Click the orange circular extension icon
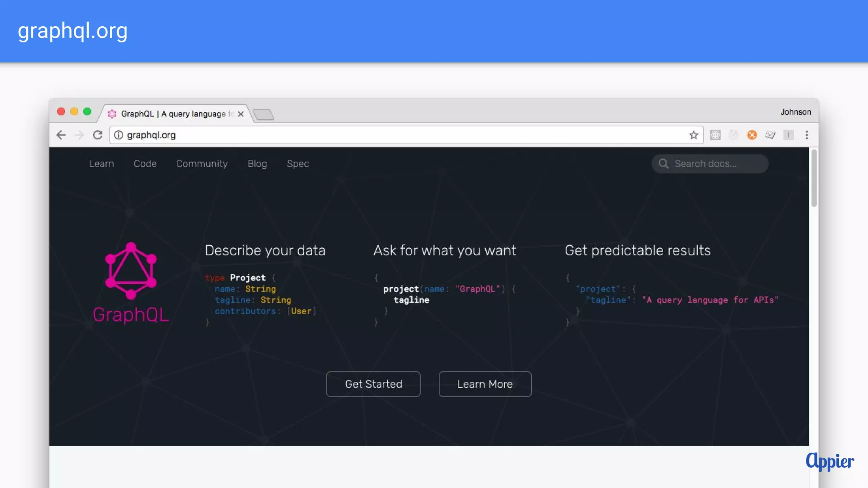 [752, 135]
